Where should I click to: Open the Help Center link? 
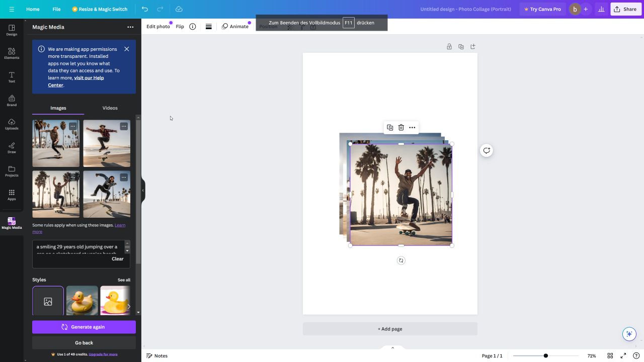point(76,81)
